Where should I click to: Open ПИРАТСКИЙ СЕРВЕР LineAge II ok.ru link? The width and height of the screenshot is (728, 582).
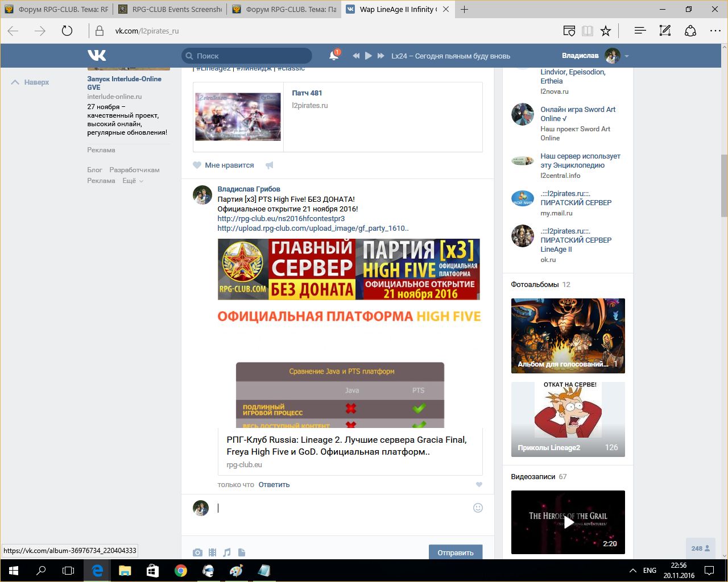576,240
